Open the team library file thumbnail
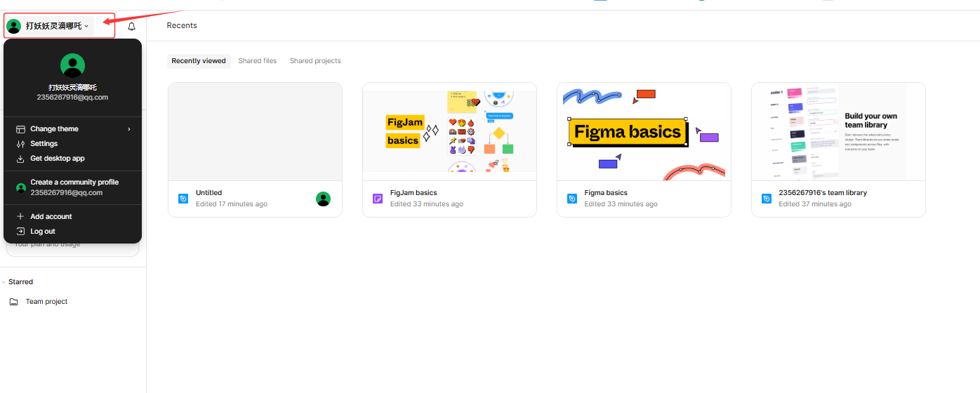Image resolution: width=980 pixels, height=393 pixels. click(838, 132)
